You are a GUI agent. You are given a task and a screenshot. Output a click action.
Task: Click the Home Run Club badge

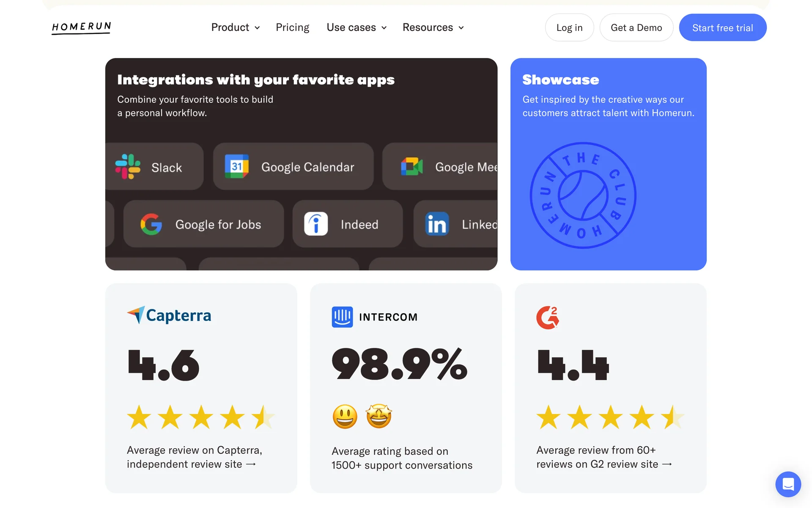583,195
